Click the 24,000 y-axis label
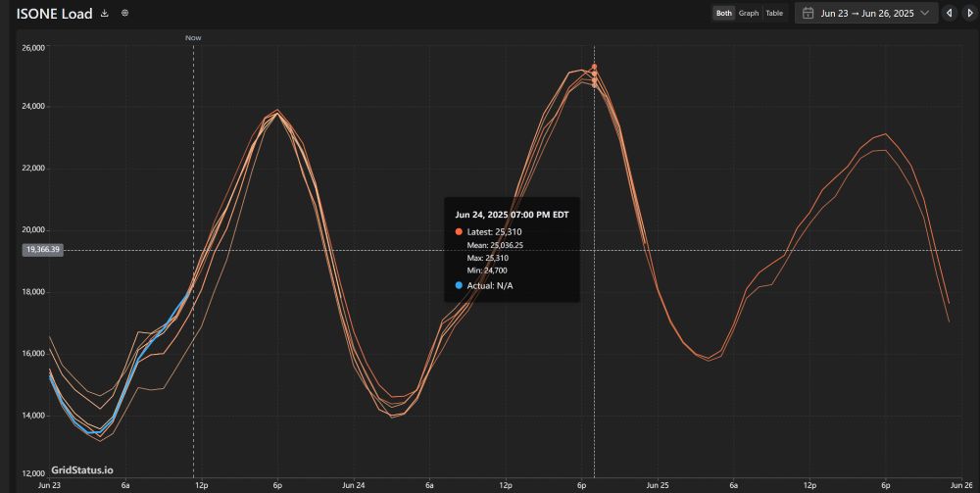Screen dimensions: 980x493 [x=33, y=107]
